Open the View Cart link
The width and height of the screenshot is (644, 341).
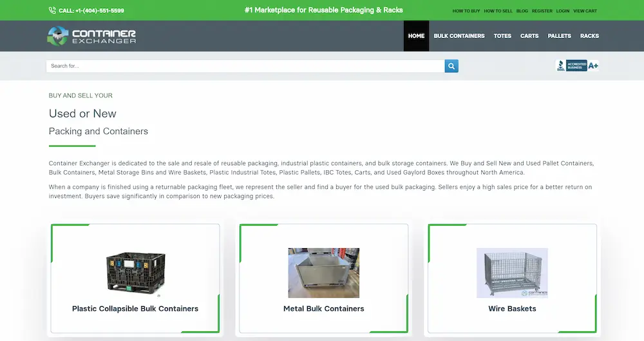[x=585, y=11]
